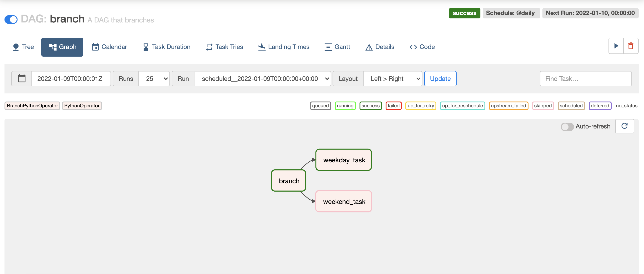Viewport: 644px width, 274px height.
Task: Open the Task Duration view
Action: [x=167, y=47]
